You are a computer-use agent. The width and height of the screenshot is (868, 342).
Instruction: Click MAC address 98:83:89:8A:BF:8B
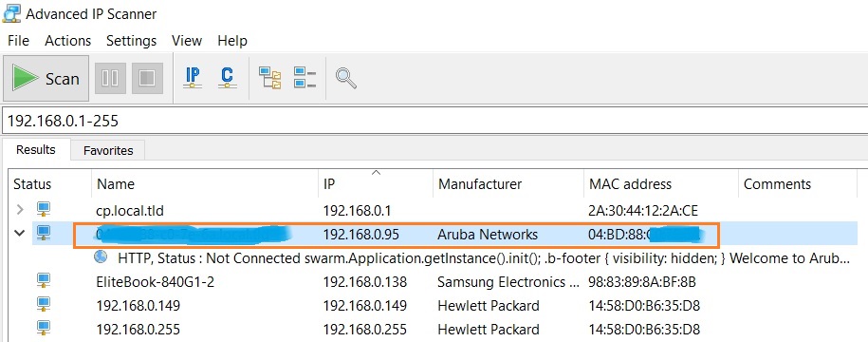coord(642,282)
